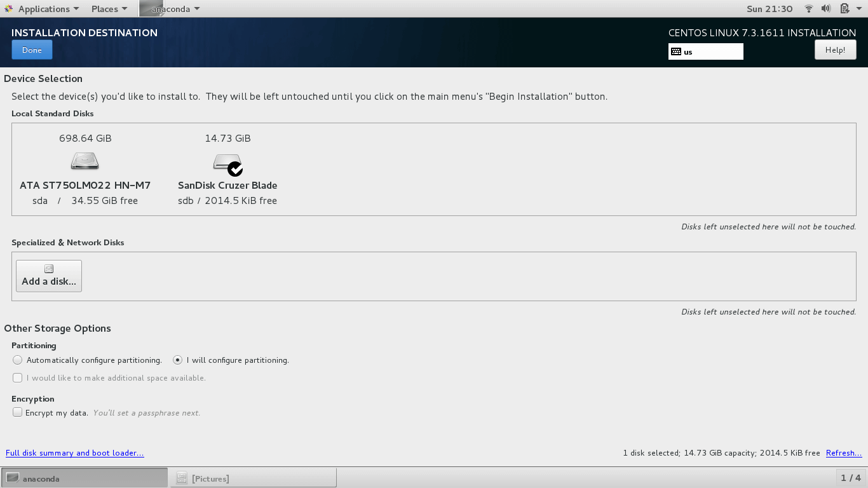This screenshot has width=868, height=488.
Task: Expand the system status dropdown arrow
Action: pyautogui.click(x=860, y=9)
